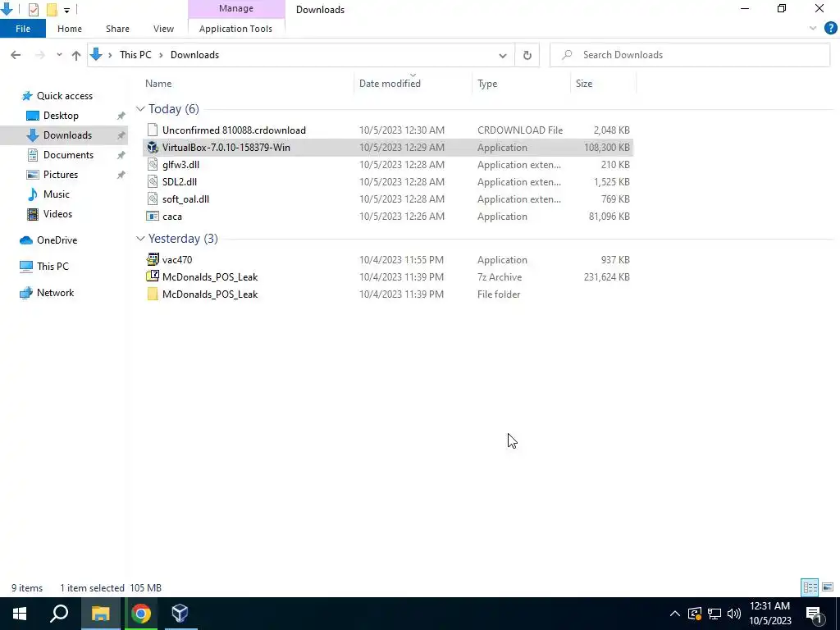Collapse the Yesterday (3) group
The height and width of the screenshot is (630, 840).
tap(140, 239)
